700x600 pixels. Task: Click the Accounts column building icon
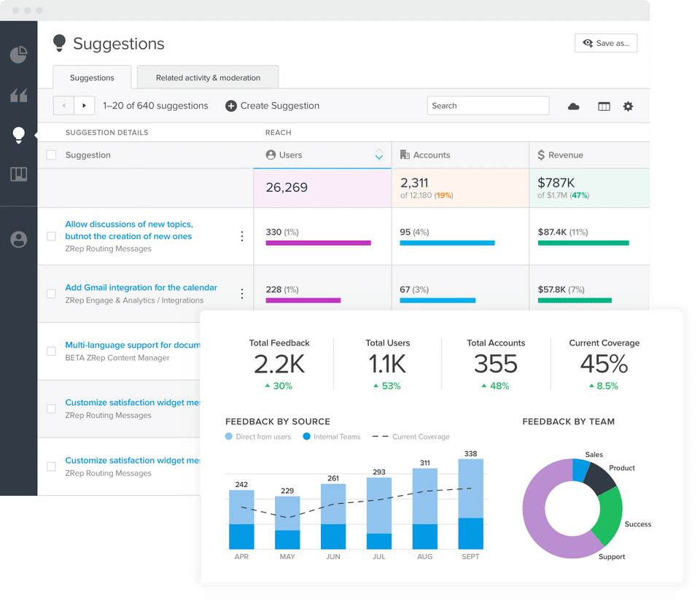tap(405, 155)
